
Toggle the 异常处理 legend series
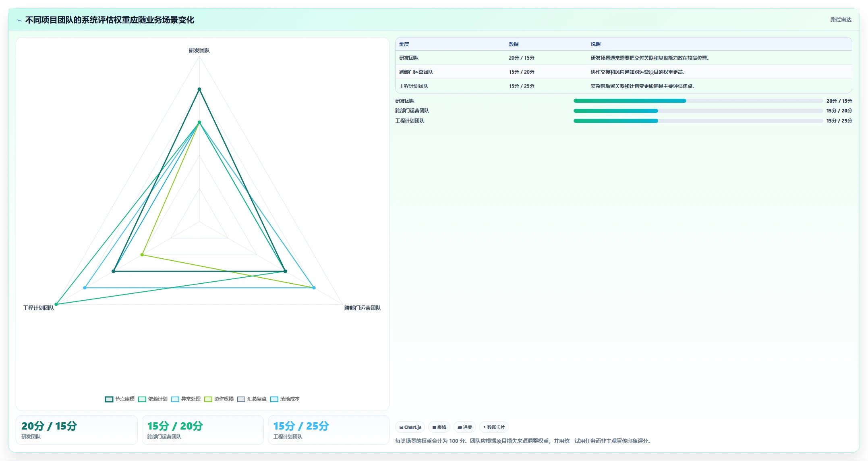(x=186, y=399)
